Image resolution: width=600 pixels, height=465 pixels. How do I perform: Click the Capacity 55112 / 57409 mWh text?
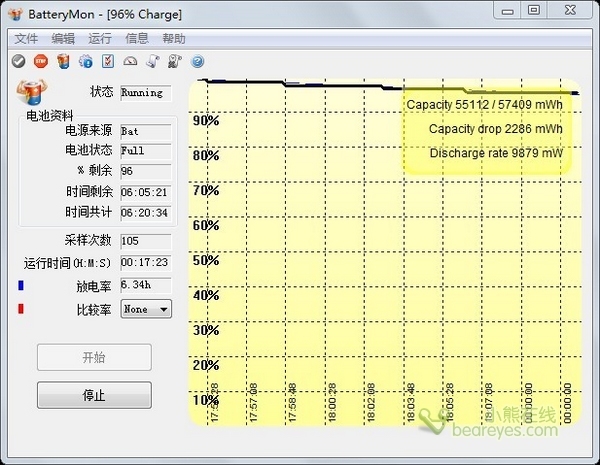(484, 104)
